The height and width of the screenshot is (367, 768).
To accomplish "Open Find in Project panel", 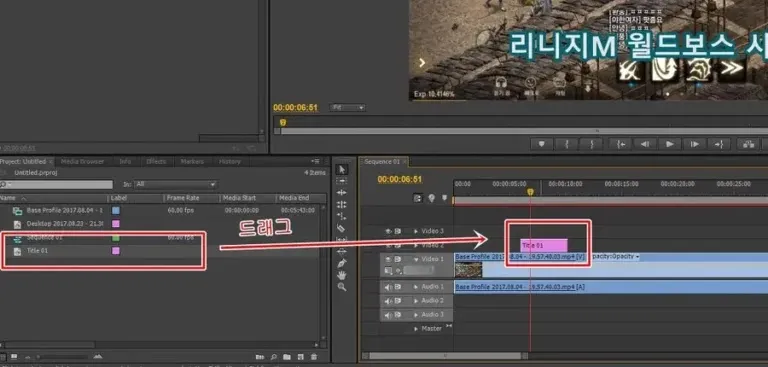I will pyautogui.click(x=274, y=357).
